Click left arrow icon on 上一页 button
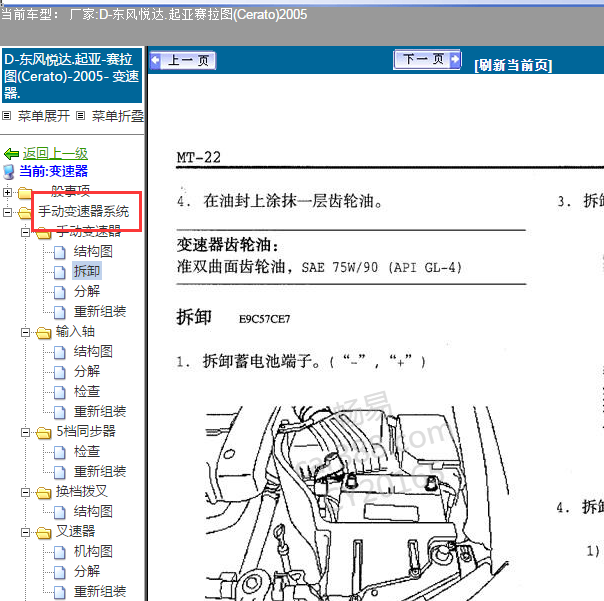 coord(156,60)
